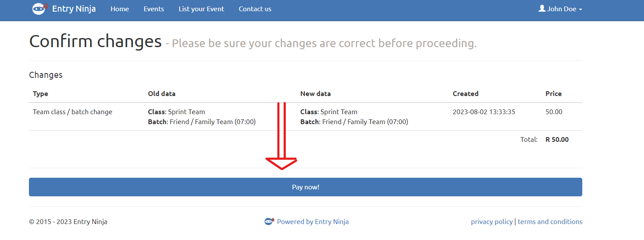View the terms and conditions link
This screenshot has width=644, height=240.
click(x=550, y=221)
